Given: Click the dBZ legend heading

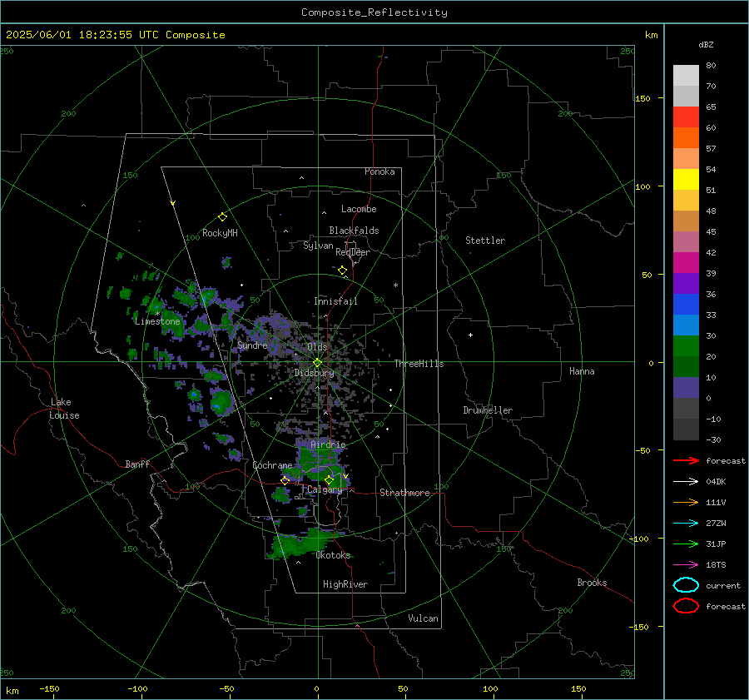Looking at the screenshot, I should [x=706, y=44].
